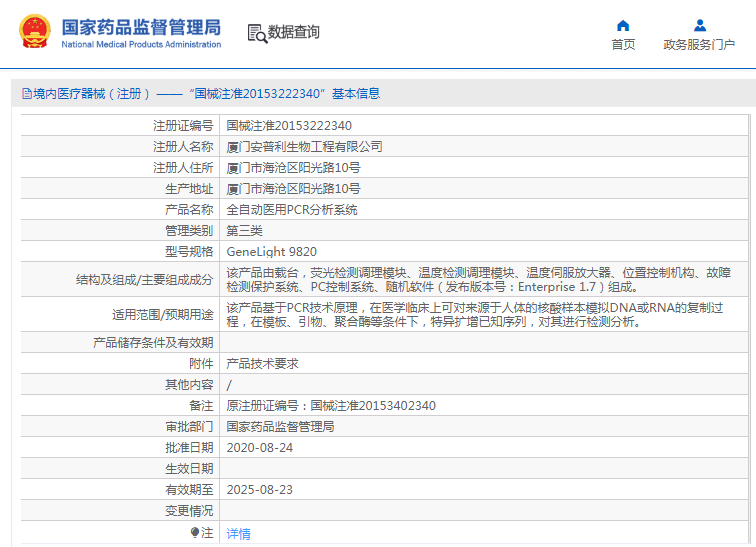Click the 有效期至 row label
756x547 pixels.
click(x=189, y=490)
